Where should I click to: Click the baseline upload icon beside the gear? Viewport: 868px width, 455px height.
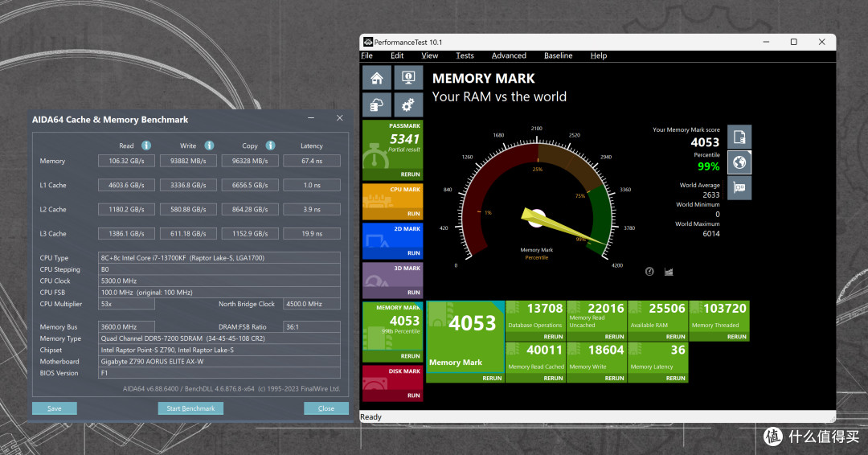pos(377,105)
